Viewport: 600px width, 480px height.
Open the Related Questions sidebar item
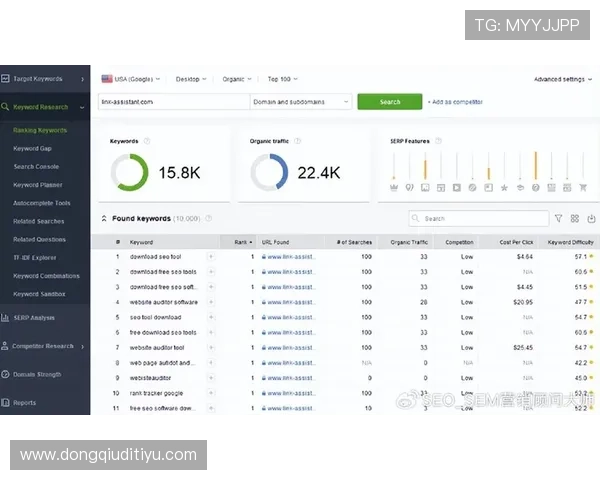point(39,239)
